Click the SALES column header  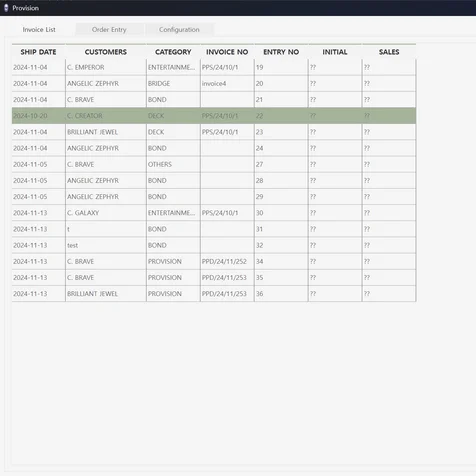point(389,52)
